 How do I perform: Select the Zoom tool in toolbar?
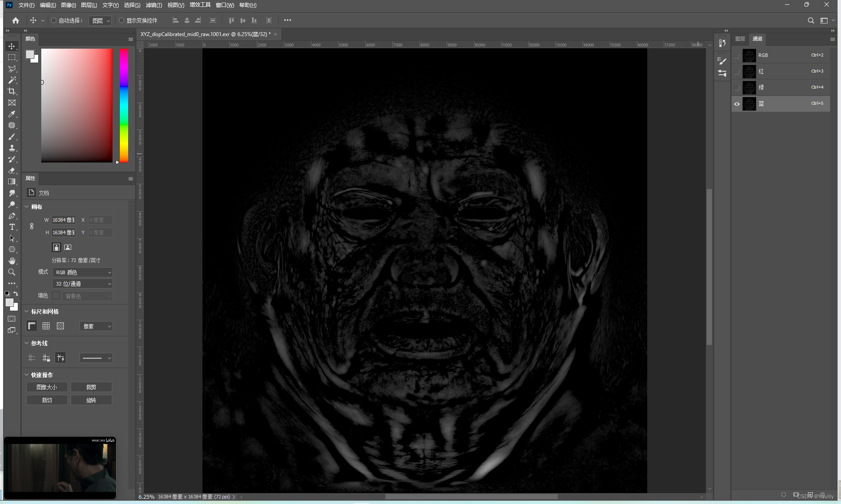click(12, 272)
